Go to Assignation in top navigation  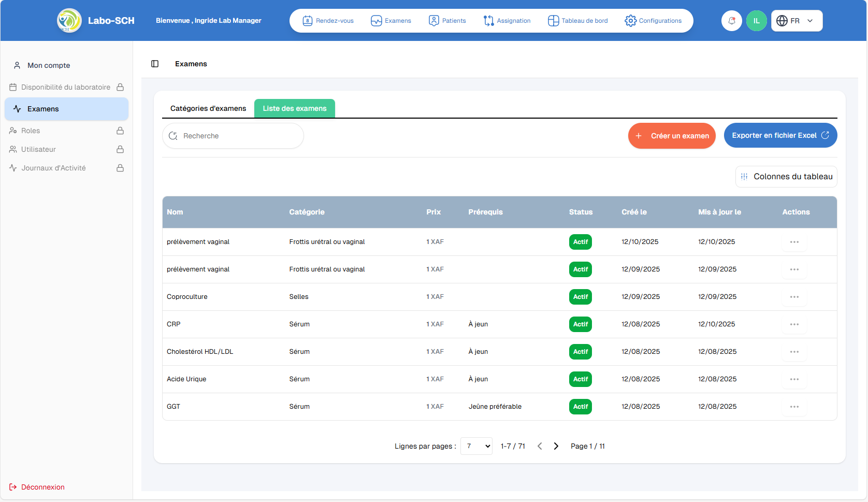[507, 21]
